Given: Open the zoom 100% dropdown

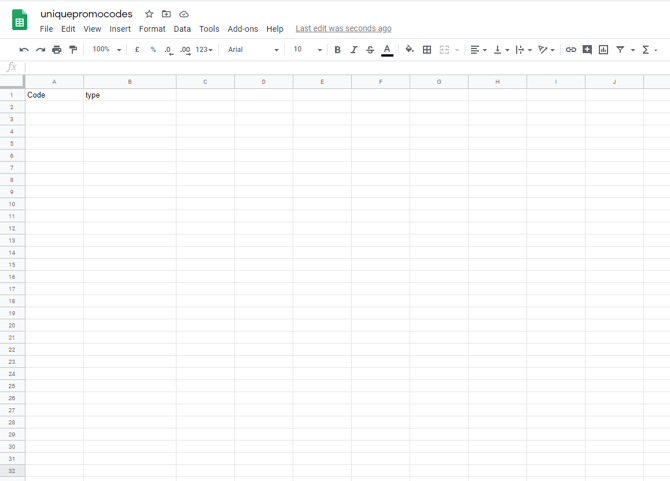Looking at the screenshot, I should coord(106,50).
